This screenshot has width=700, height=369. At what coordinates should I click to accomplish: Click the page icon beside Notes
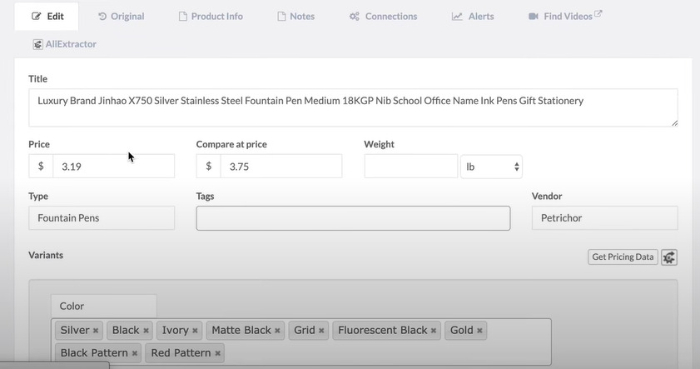point(281,17)
